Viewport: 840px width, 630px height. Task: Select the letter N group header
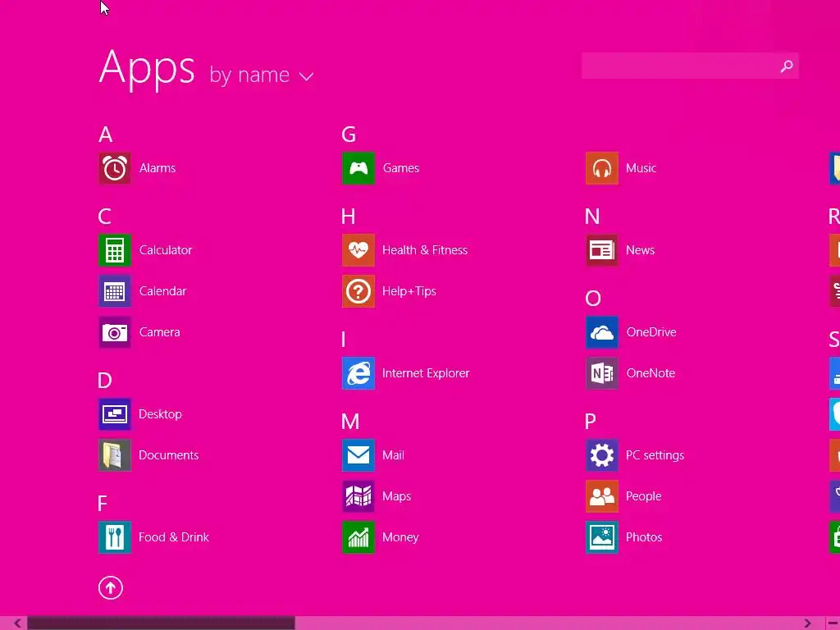click(x=592, y=217)
